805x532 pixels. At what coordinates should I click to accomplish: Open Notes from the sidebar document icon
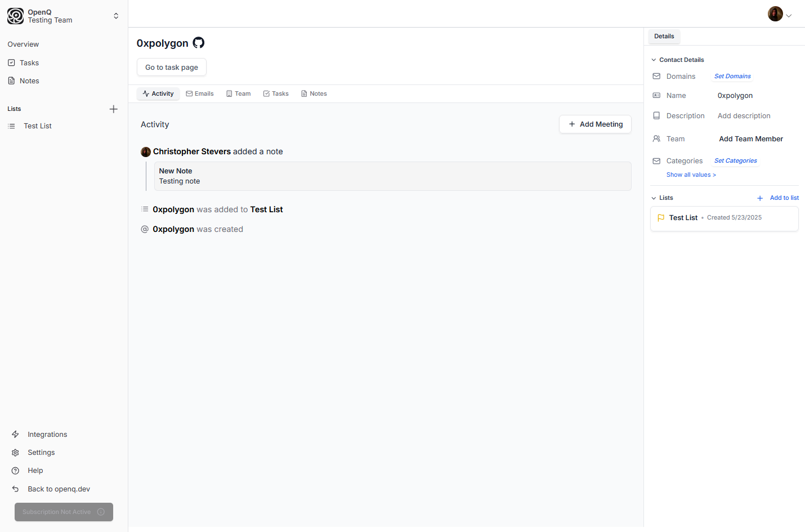click(12, 81)
